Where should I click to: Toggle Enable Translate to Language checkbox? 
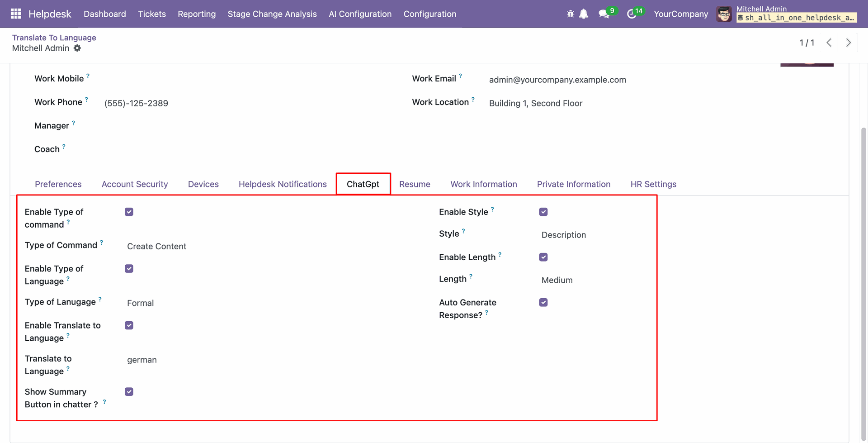coord(129,325)
